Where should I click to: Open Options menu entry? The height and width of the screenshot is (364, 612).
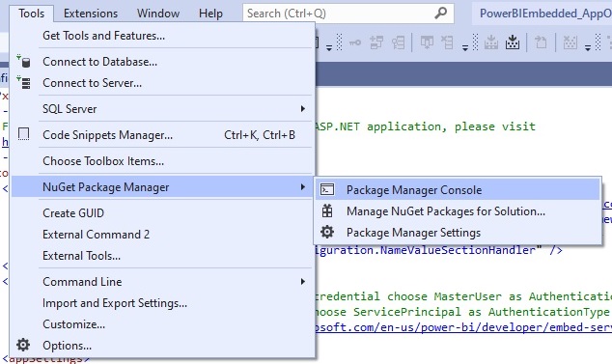pos(162,346)
